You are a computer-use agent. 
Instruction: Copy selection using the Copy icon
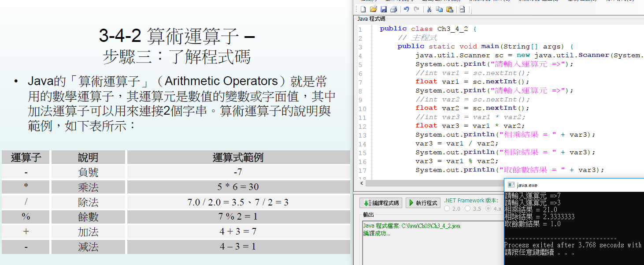[439, 9]
